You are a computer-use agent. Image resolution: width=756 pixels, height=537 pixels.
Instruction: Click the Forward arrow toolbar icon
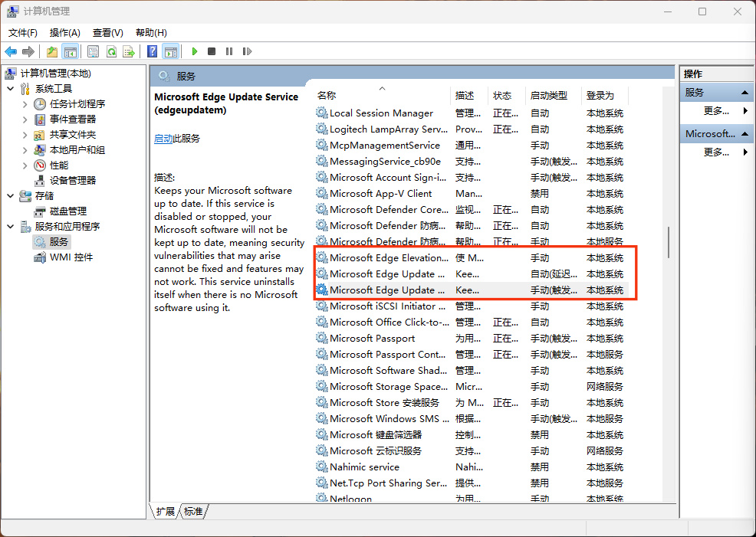(x=28, y=51)
